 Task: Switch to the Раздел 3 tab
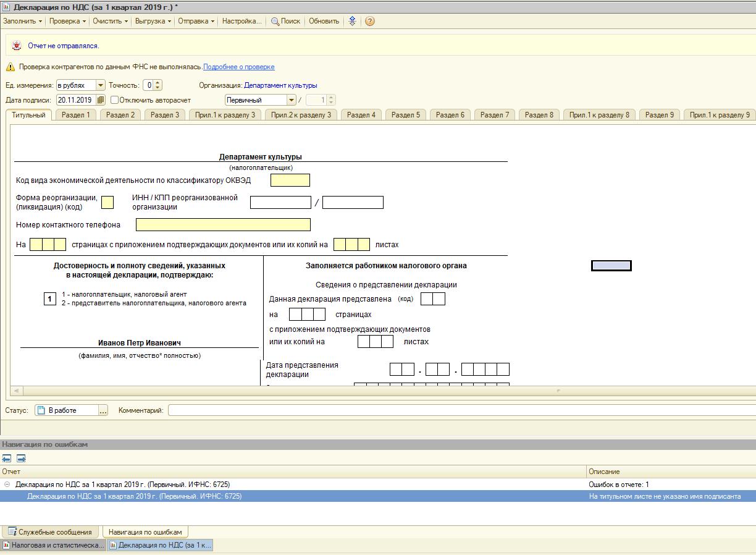tap(165, 115)
